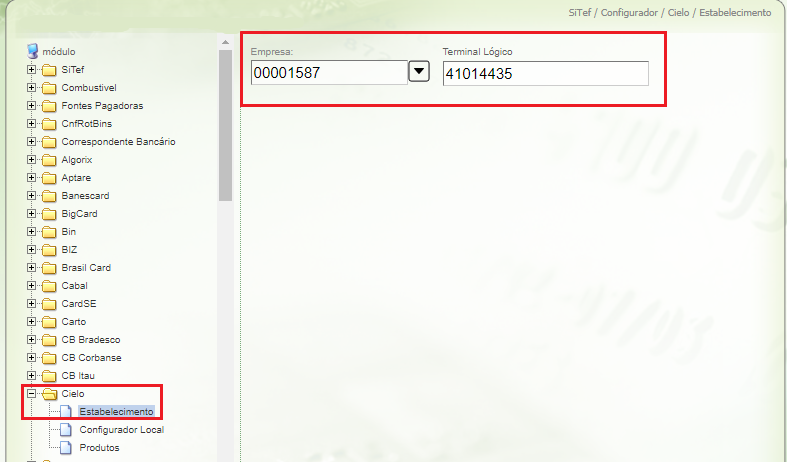Click the Banescard folder icon
Screen dimensions: 787x462
(49, 196)
